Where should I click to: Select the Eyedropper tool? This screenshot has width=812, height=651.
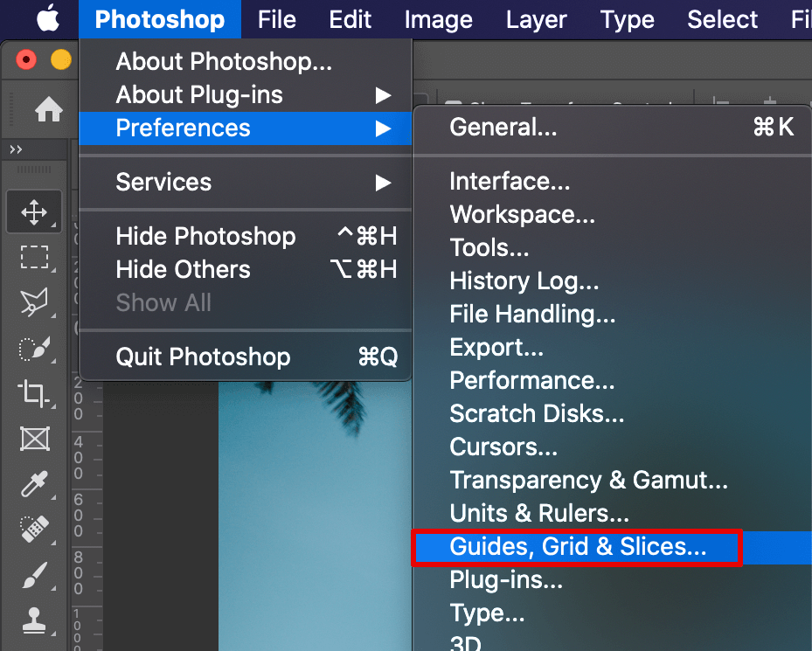point(34,484)
